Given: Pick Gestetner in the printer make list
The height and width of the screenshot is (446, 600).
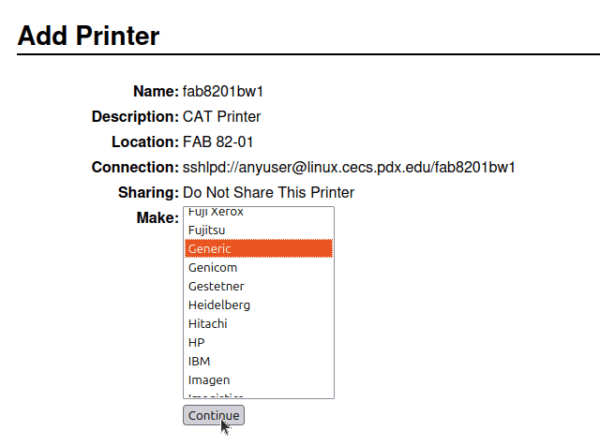Looking at the screenshot, I should 215,286.
